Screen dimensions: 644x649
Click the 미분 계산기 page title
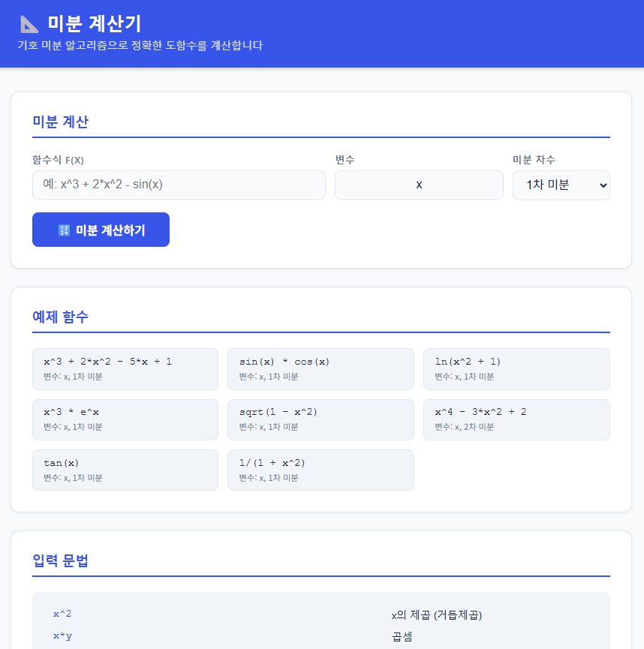click(94, 24)
